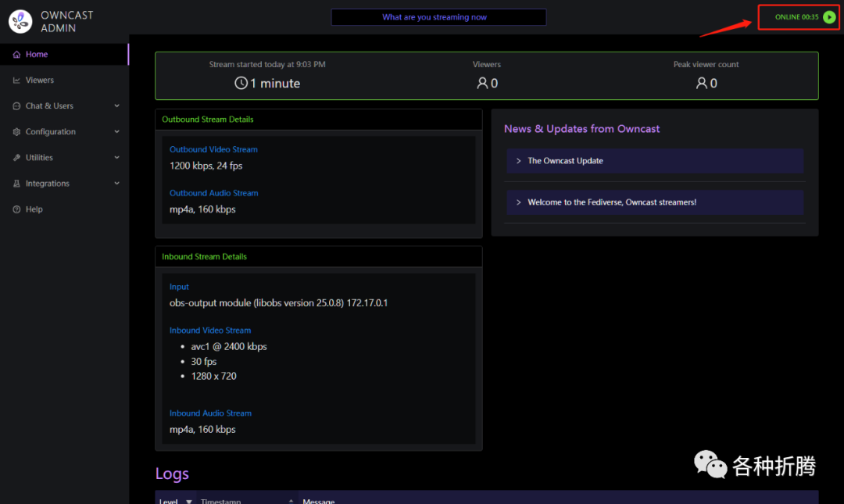The image size is (844, 504).
Task: Click the 30 fps list entry
Action: (x=204, y=362)
